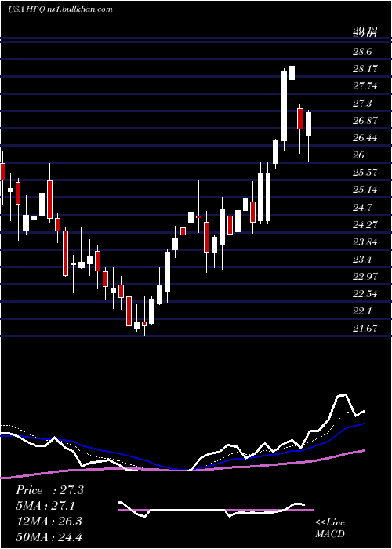The width and height of the screenshot is (392, 549).
Task: Click the 25.57 price axis label
Action: coord(365,173)
